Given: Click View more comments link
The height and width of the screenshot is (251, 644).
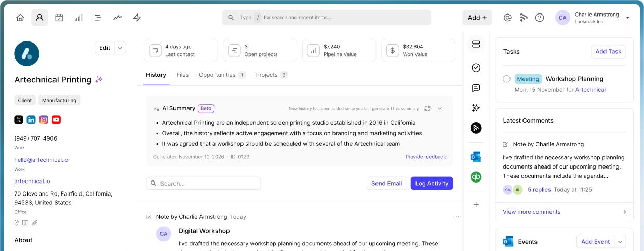Looking at the screenshot, I should [532, 212].
